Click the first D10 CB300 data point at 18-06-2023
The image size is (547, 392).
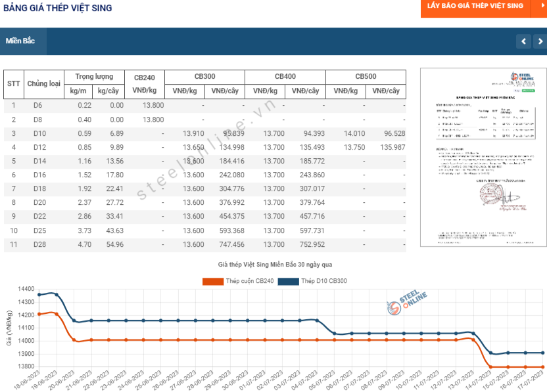39,295
